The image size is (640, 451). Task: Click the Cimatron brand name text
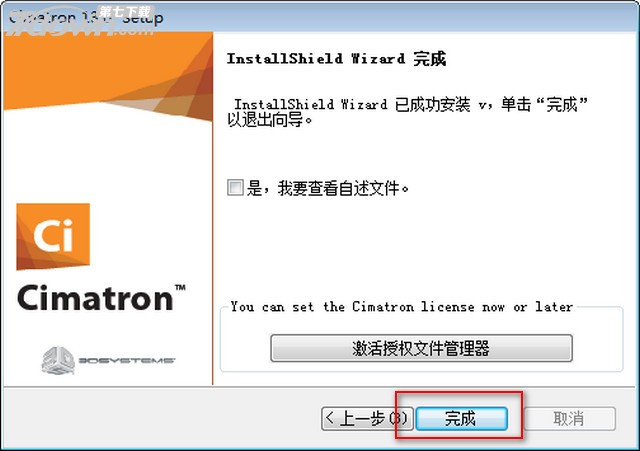pos(101,298)
